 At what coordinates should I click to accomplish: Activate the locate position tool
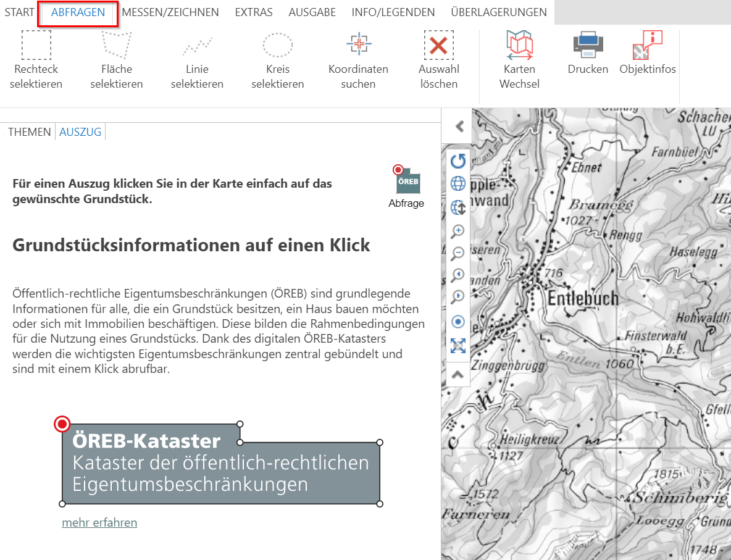(x=457, y=321)
